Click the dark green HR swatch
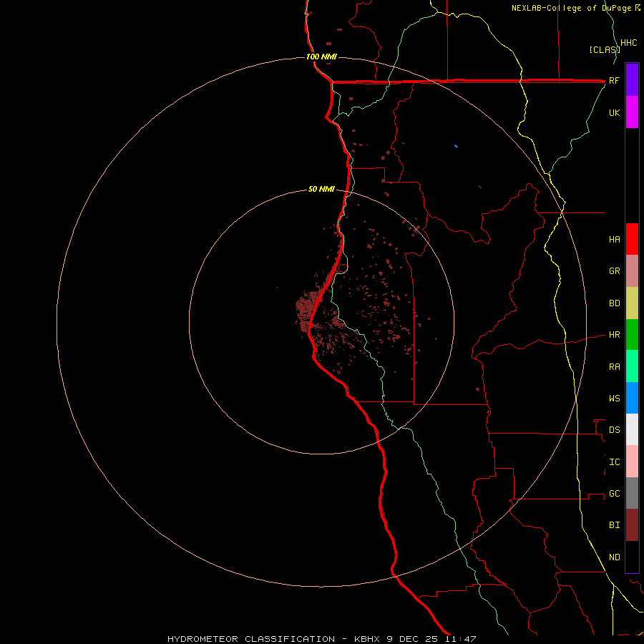644x644 pixels. (x=632, y=335)
